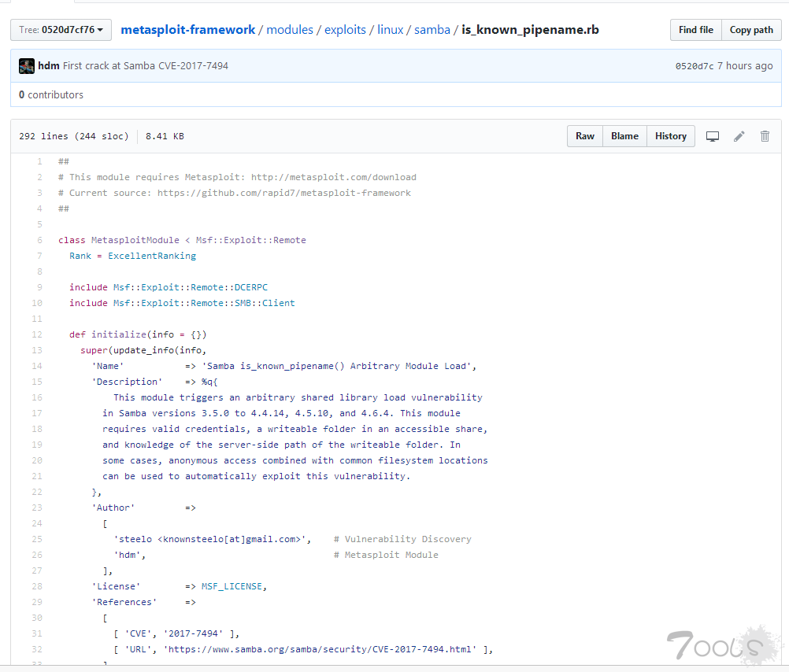Click the Copy path button

tap(751, 30)
